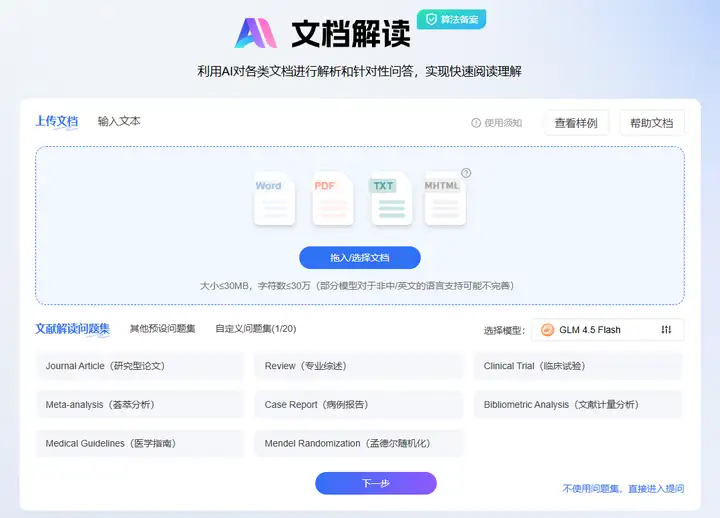The height and width of the screenshot is (518, 720).
Task: Click the 大小≤30MB size limit note
Action: pos(357,286)
